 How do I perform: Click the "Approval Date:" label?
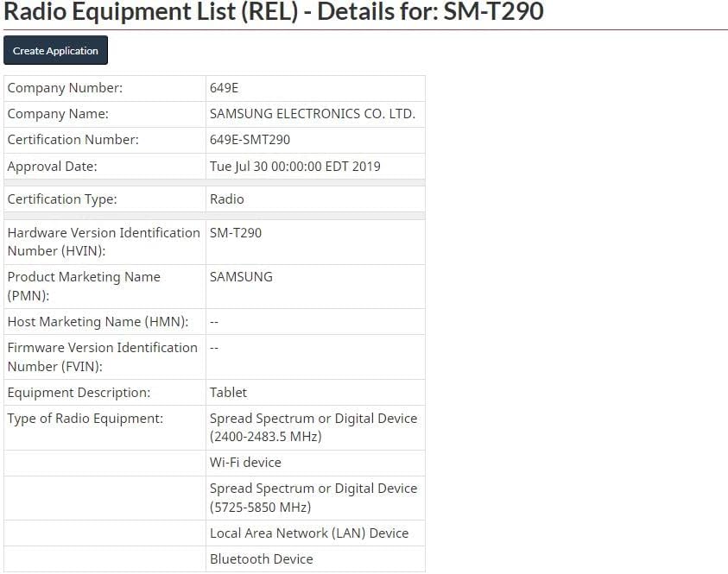pyautogui.click(x=53, y=166)
